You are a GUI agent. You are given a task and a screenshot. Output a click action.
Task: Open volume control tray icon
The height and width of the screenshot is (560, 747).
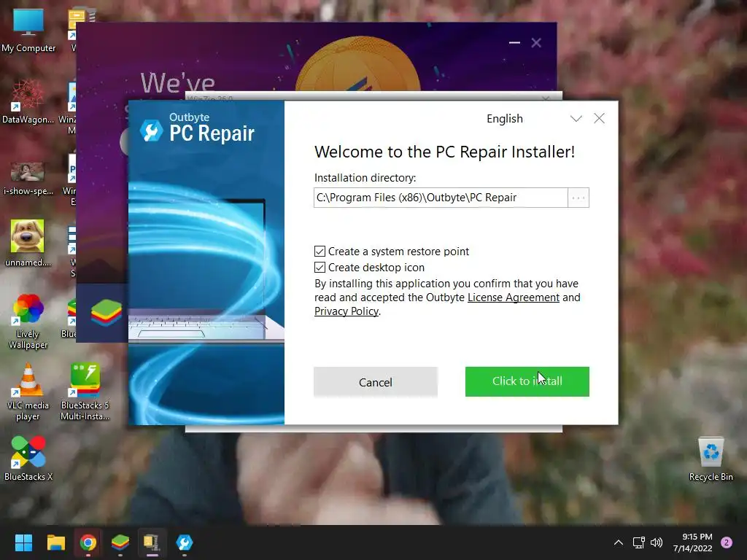tap(657, 542)
